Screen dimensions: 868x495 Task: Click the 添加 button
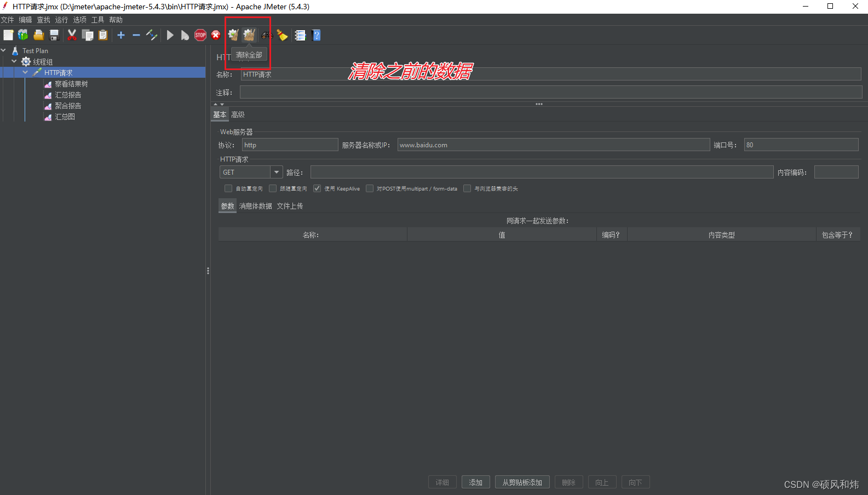point(475,482)
